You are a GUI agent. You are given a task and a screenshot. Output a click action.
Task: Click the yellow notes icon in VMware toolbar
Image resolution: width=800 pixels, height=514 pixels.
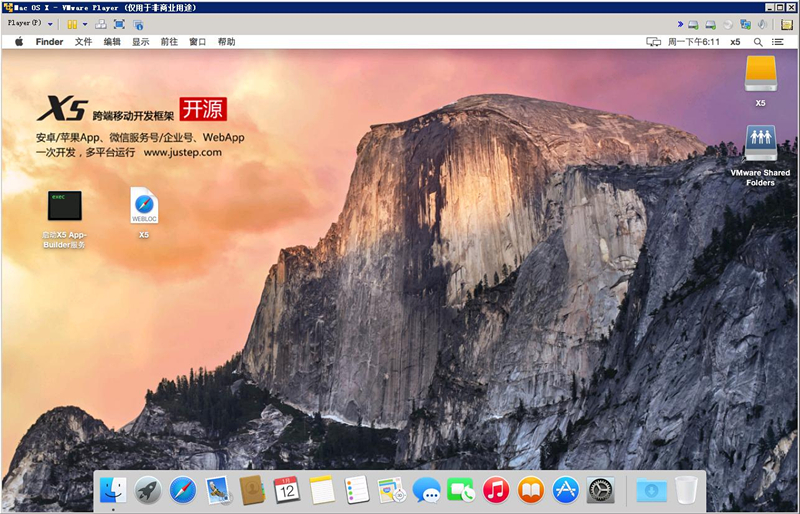tap(787, 24)
